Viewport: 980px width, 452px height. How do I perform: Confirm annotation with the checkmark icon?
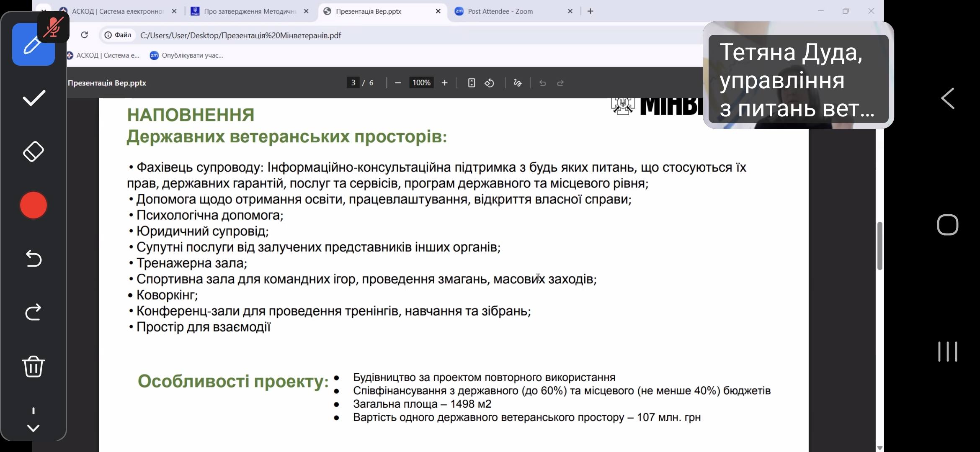click(x=34, y=98)
